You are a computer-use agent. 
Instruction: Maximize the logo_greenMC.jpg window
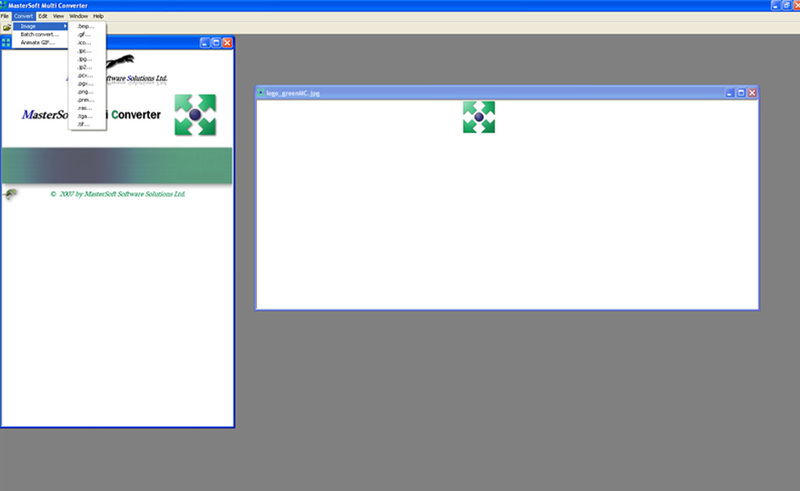[x=741, y=93]
